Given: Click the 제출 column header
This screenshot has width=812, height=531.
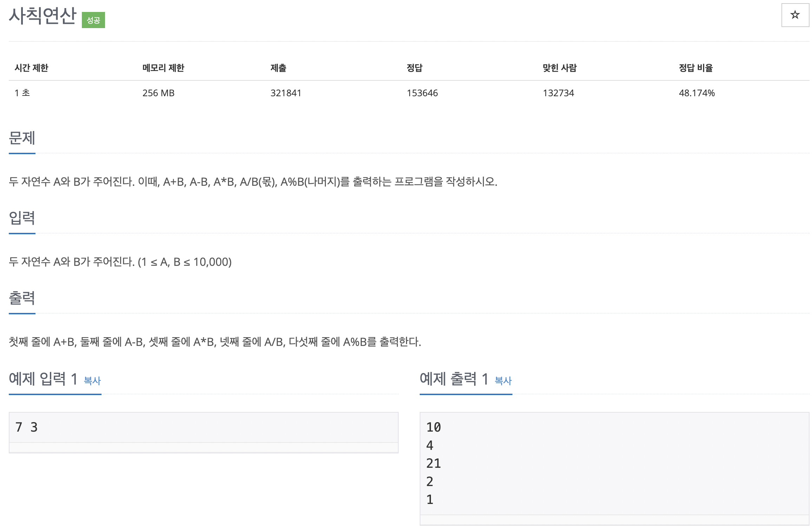Looking at the screenshot, I should [x=279, y=68].
